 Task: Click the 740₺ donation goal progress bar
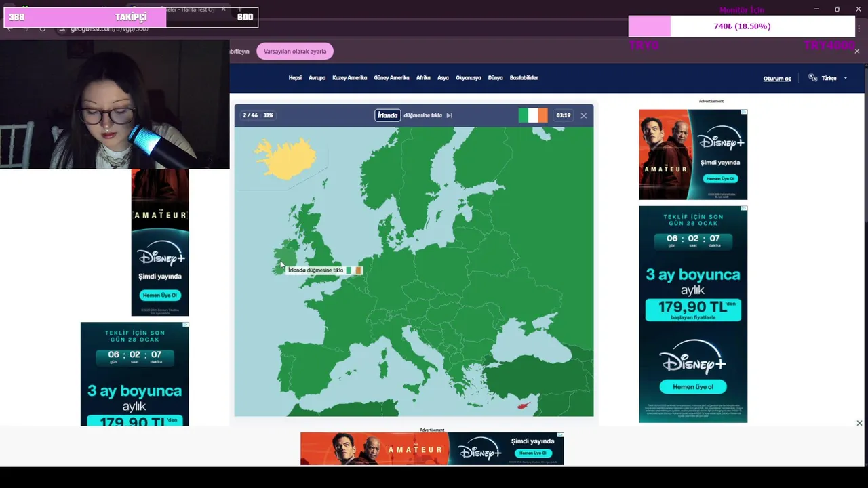(x=742, y=26)
